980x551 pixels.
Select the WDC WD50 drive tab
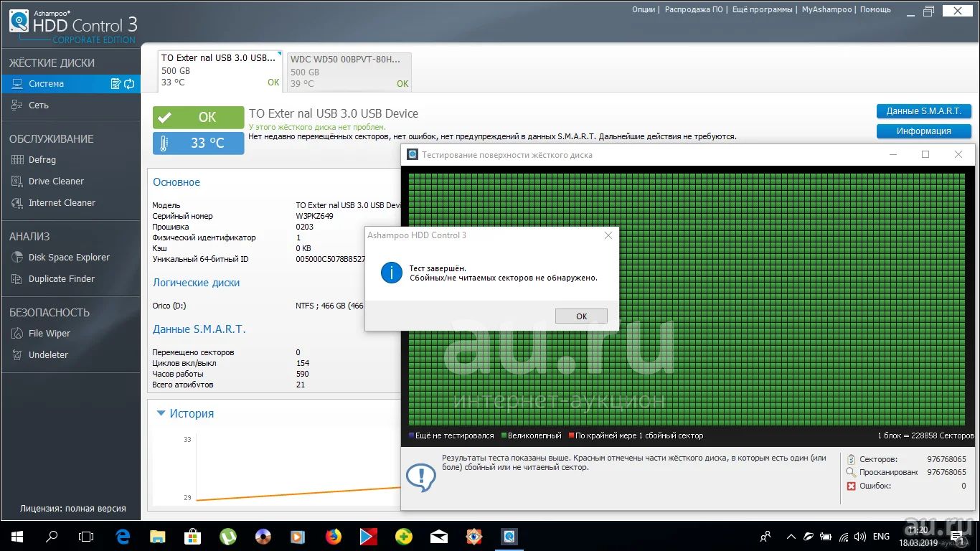pos(349,72)
